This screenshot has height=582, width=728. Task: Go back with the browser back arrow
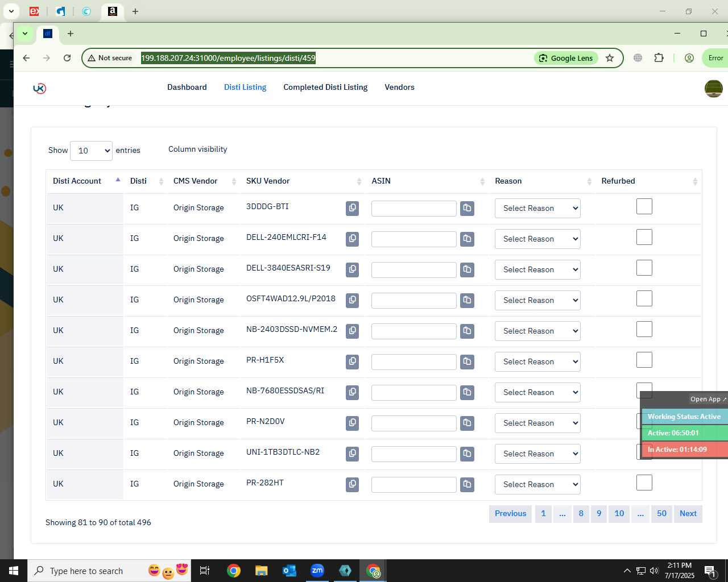[26, 58]
